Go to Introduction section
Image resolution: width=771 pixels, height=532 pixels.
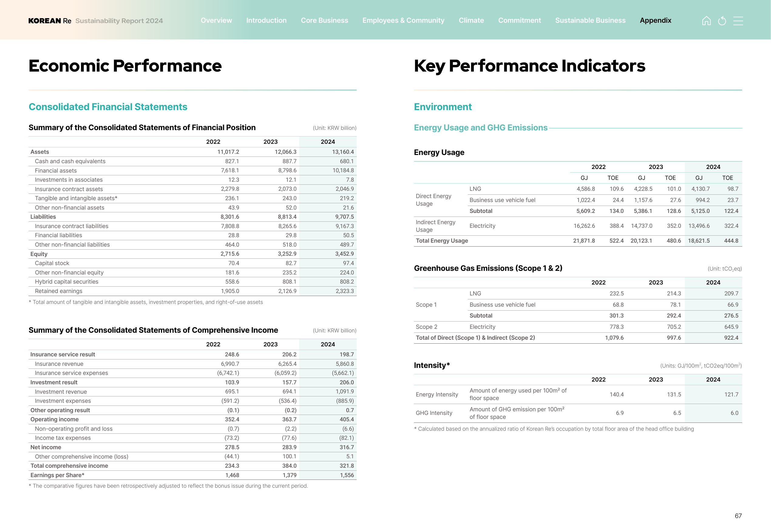pyautogui.click(x=266, y=20)
